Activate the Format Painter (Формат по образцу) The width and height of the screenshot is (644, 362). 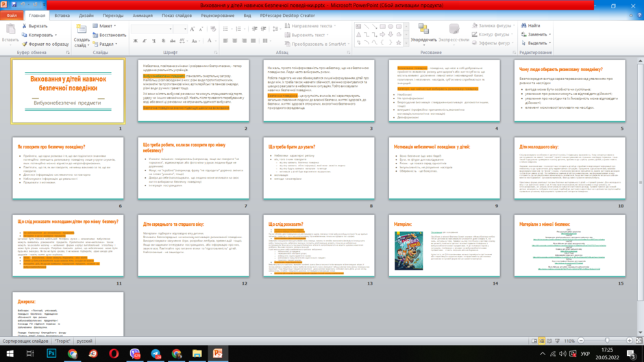(45, 44)
